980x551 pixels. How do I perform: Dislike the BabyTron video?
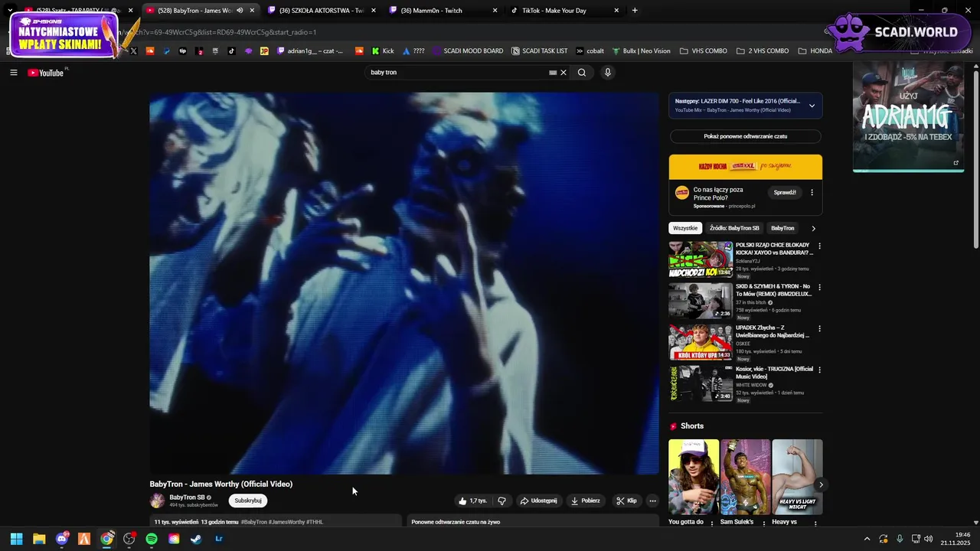click(x=502, y=500)
